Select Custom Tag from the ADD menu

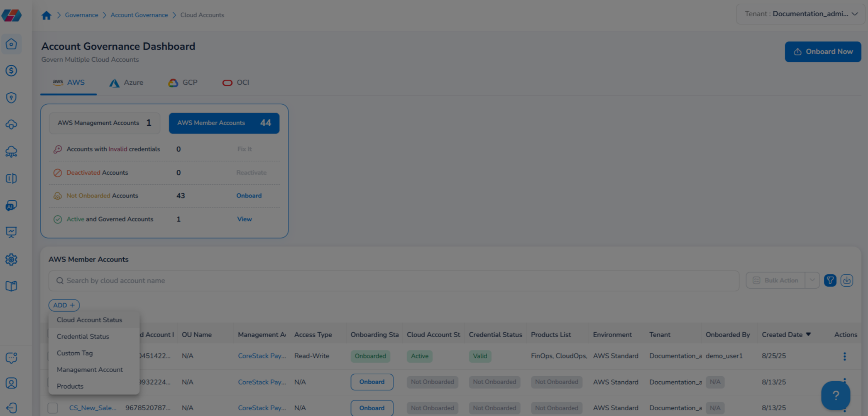point(75,353)
